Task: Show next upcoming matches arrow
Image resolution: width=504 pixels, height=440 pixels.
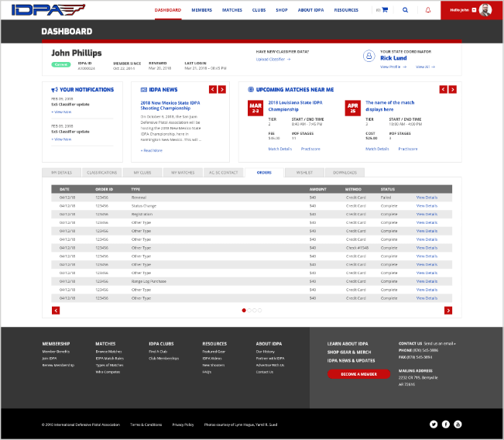Action: pos(453,90)
